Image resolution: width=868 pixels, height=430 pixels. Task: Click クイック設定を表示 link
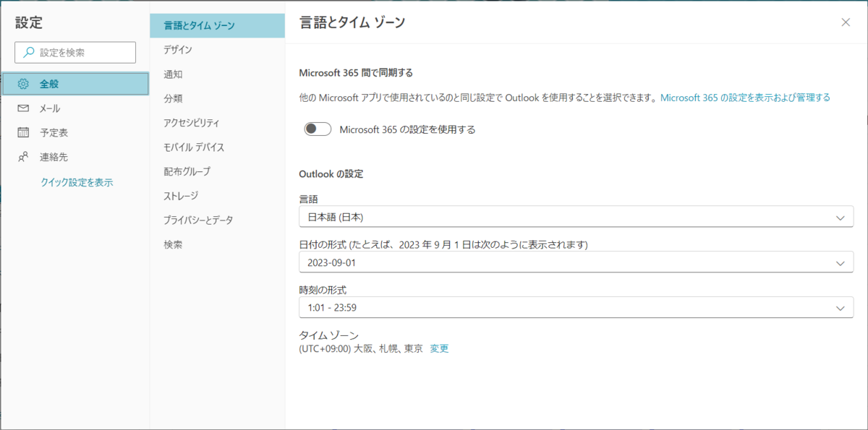pos(76,182)
